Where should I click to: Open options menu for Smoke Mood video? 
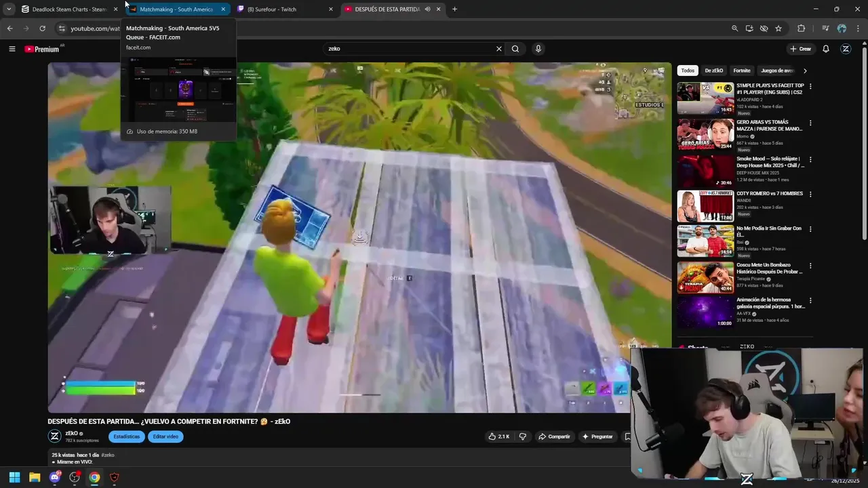coord(810,160)
